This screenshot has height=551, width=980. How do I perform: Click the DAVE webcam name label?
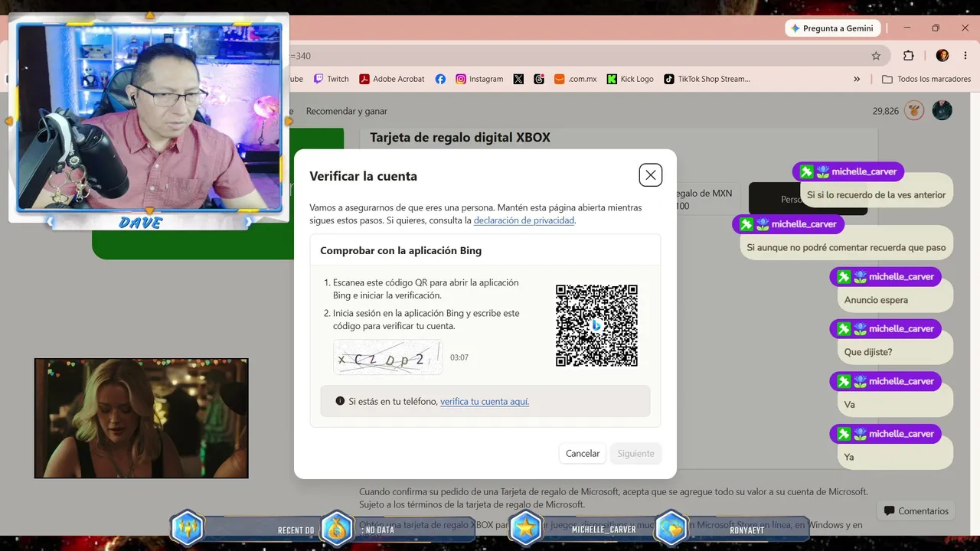141,222
